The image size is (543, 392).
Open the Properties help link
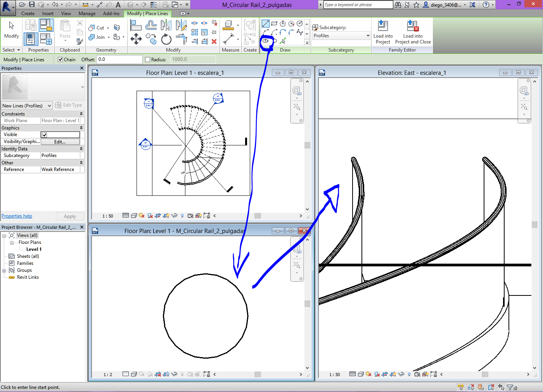click(x=17, y=216)
